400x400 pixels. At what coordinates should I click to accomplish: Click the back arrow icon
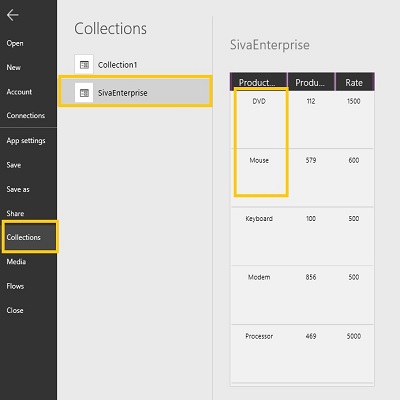point(13,15)
